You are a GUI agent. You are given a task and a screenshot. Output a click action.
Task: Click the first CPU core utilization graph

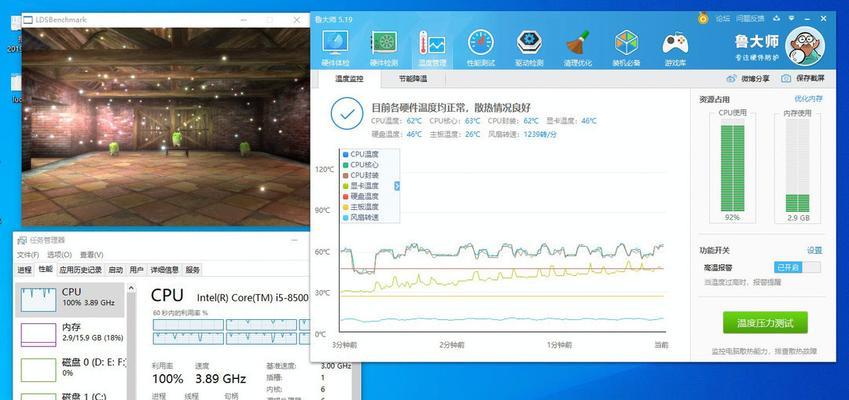coord(188,325)
